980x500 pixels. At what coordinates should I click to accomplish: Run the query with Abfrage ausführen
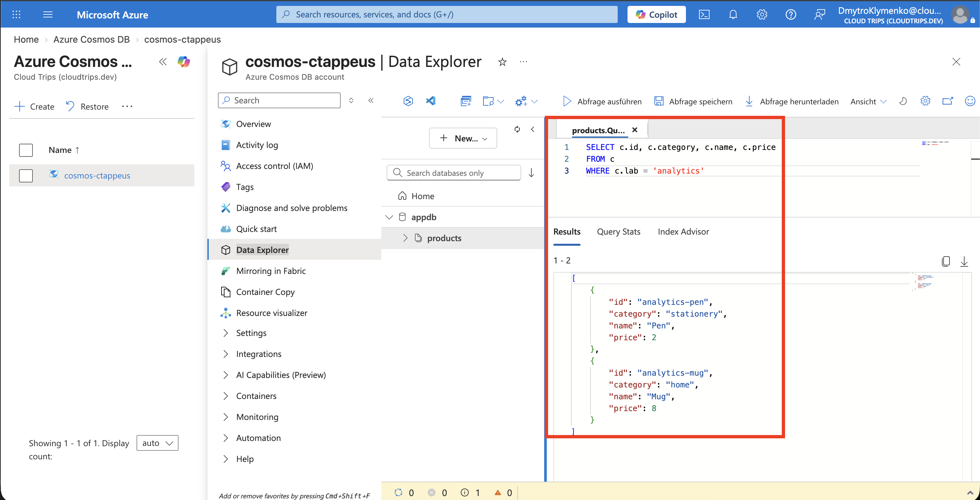[x=602, y=101]
